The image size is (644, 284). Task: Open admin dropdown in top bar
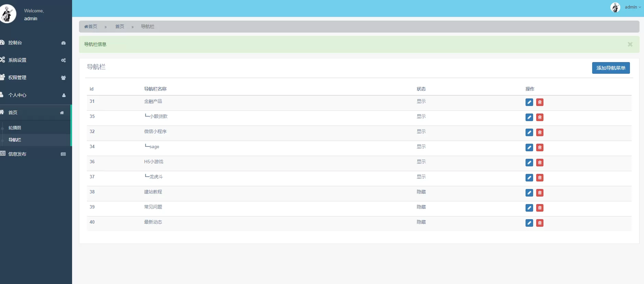(x=632, y=7)
